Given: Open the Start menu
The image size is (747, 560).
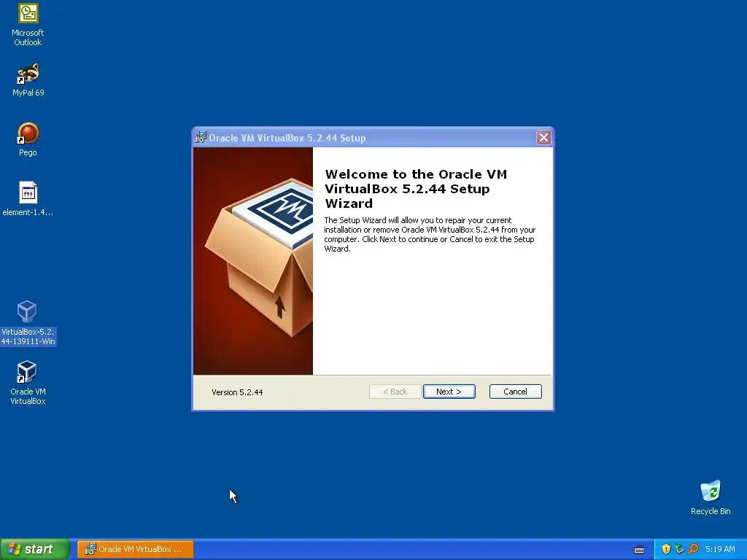Looking at the screenshot, I should pos(35,549).
